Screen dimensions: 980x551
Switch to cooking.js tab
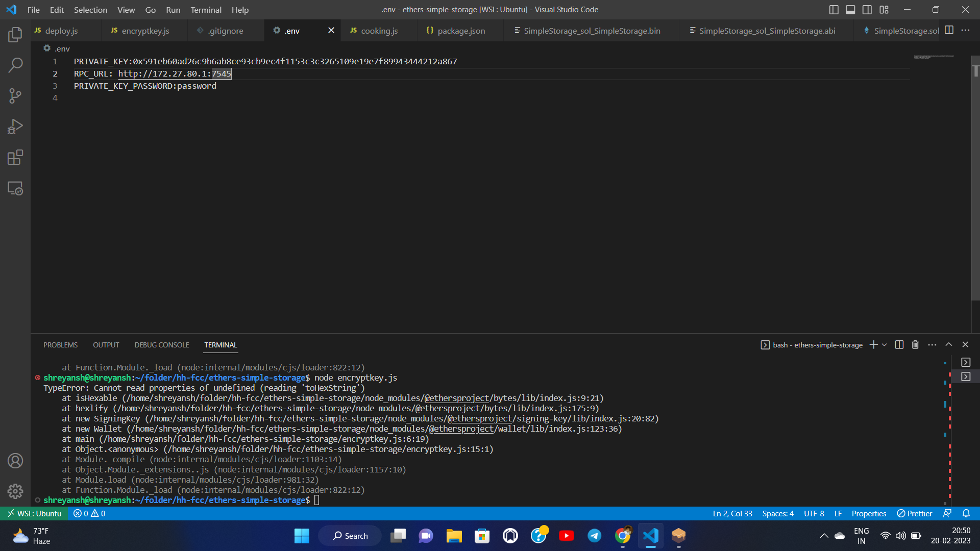point(379,31)
